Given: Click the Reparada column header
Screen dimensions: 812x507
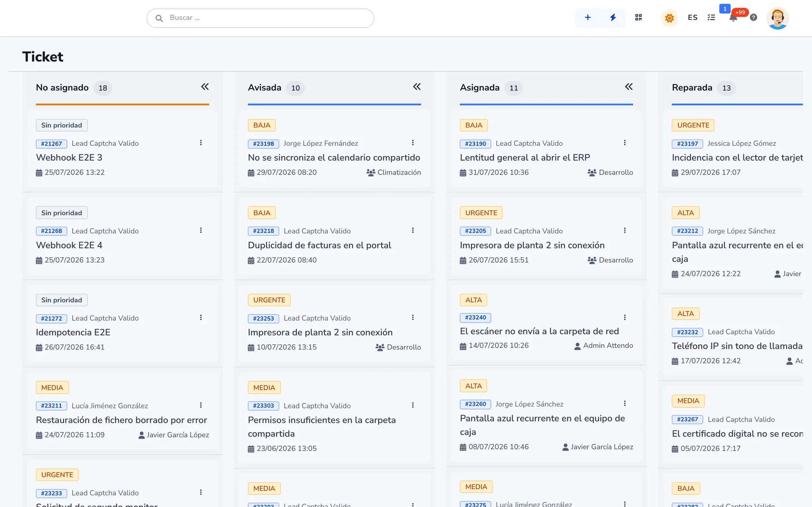Looking at the screenshot, I should click(692, 88).
